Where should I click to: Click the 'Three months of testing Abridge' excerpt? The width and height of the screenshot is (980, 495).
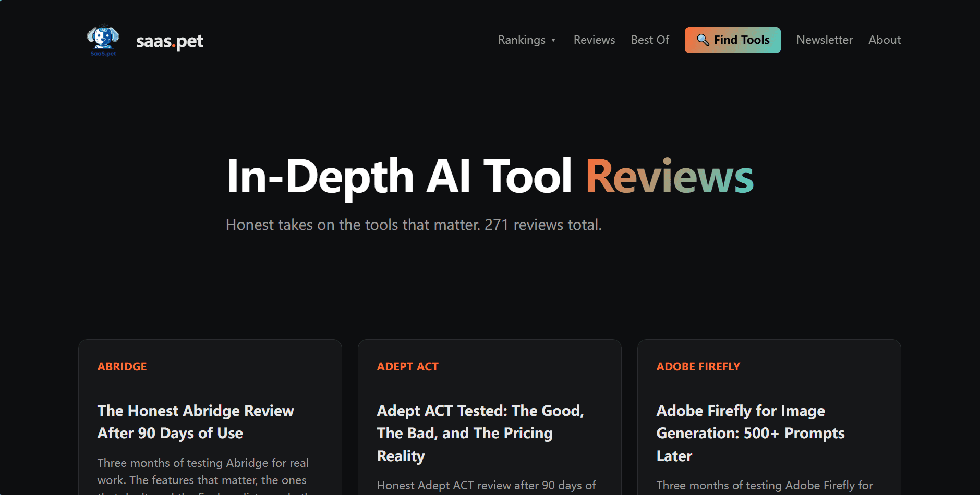(203, 477)
